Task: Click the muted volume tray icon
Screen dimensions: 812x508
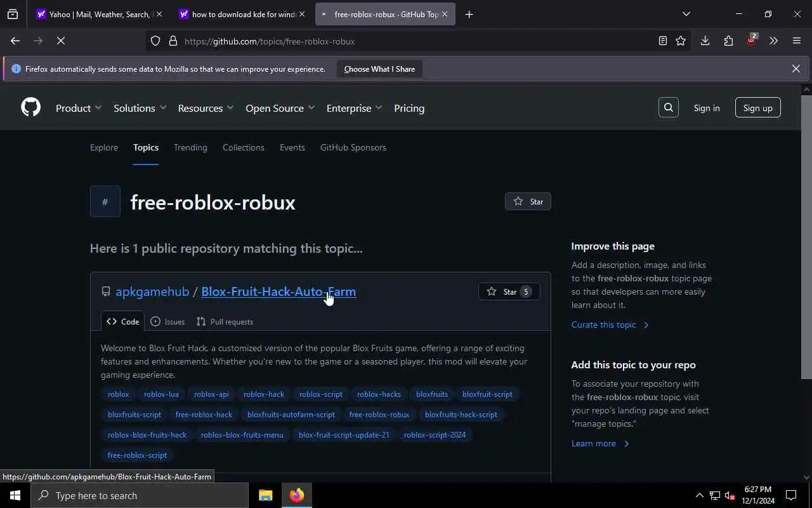Action: pyautogui.click(x=730, y=495)
